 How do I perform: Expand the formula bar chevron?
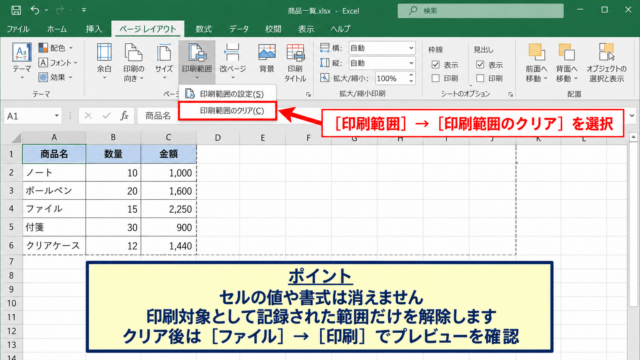click(632, 116)
